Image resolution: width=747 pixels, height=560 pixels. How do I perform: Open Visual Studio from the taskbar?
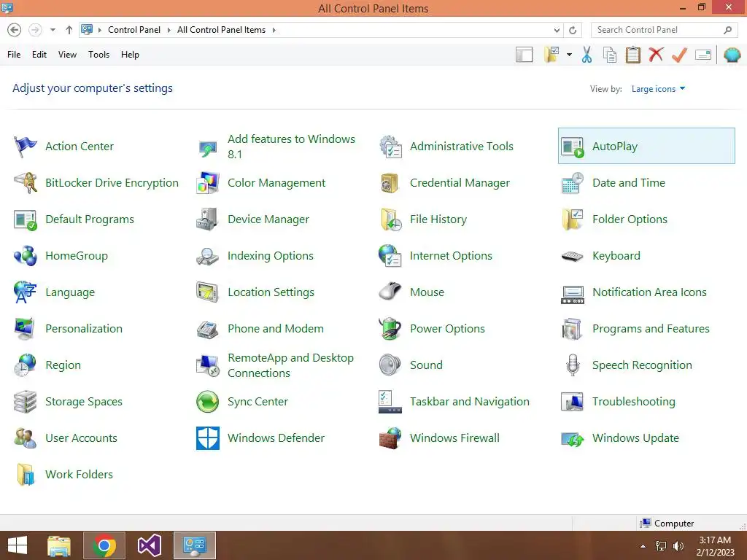149,545
